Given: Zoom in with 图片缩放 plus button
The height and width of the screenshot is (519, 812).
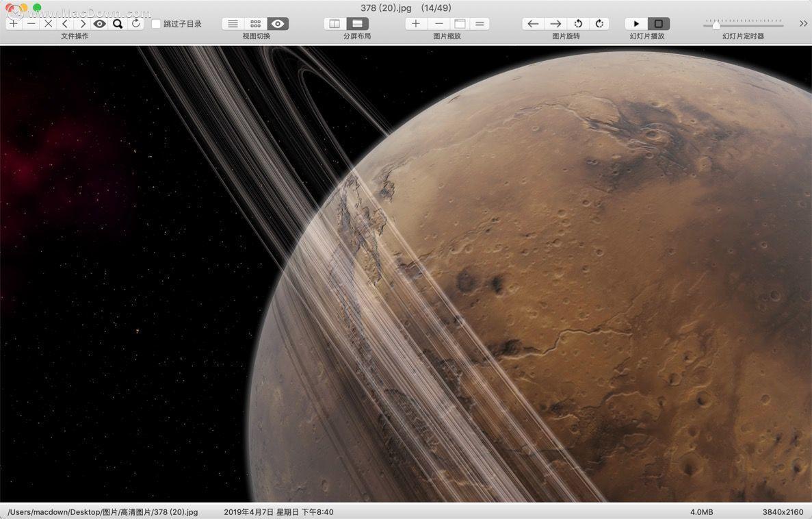Looking at the screenshot, I should coord(416,24).
